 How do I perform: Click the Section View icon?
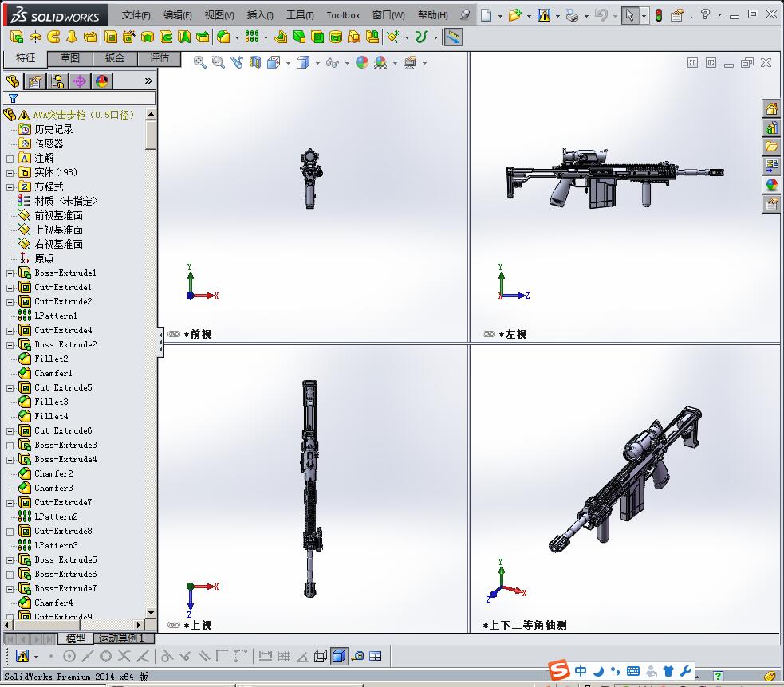[x=255, y=62]
